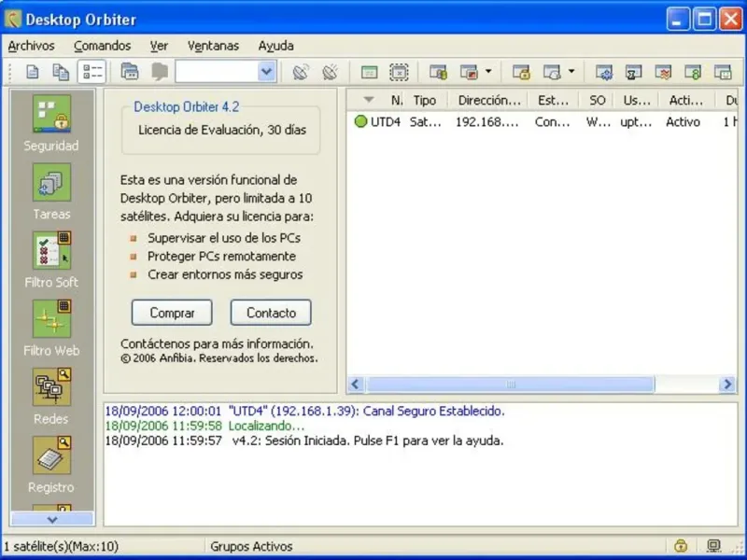Click the Localizando... log line
The height and width of the screenshot is (560, 747).
pos(204,426)
